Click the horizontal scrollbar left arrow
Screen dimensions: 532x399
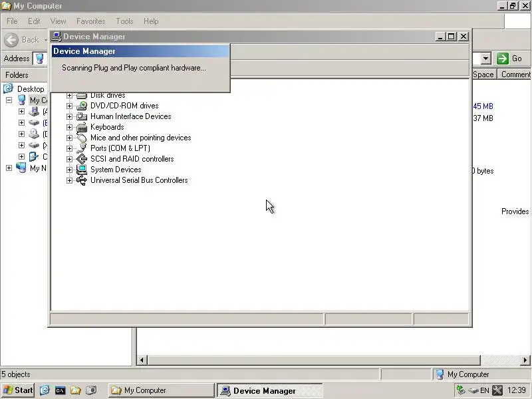point(142,360)
